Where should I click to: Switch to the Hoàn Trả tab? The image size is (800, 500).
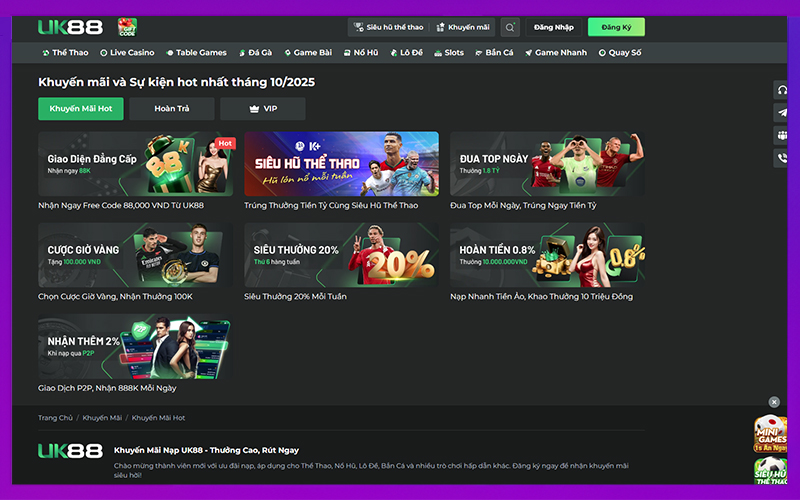pyautogui.click(x=172, y=109)
